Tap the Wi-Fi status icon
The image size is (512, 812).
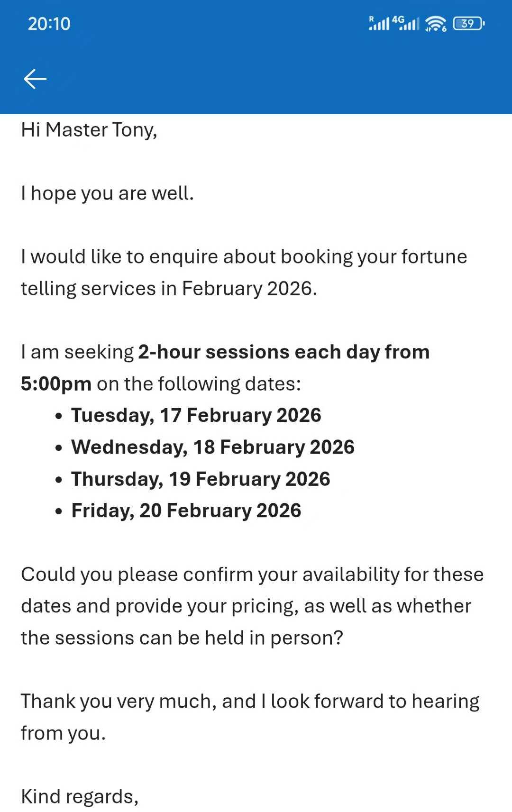pos(436,23)
